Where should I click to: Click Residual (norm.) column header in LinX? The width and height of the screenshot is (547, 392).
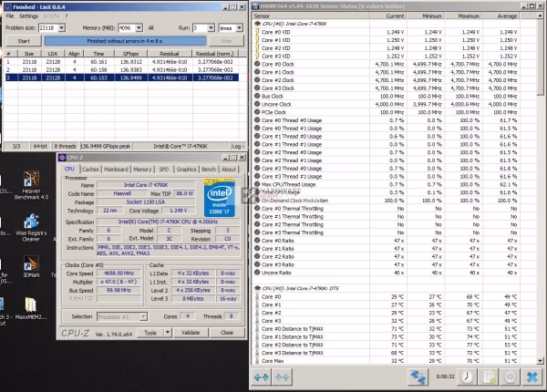tap(215, 54)
